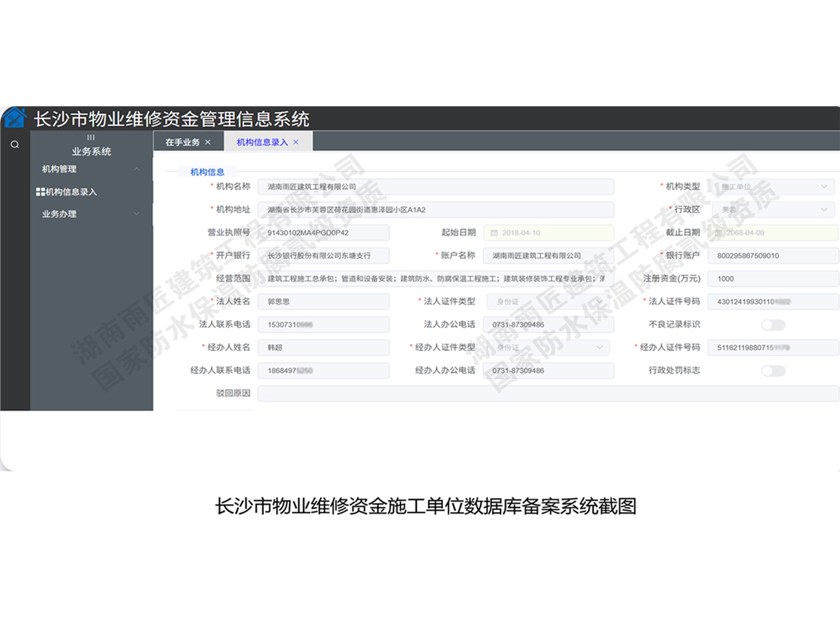Image resolution: width=840 pixels, height=630 pixels.
Task: Click calendar icon in 起始日期 field
Action: click(x=495, y=233)
